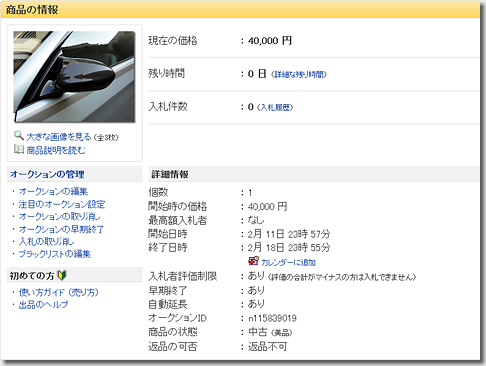Click 詳細な残り時間 link
This screenshot has width=486, height=366.
pos(299,74)
